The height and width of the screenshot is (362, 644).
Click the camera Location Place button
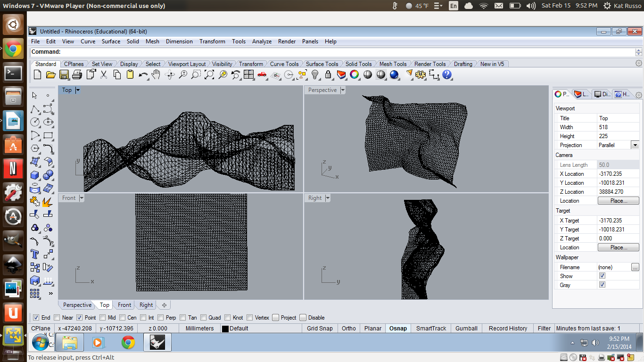click(x=618, y=201)
